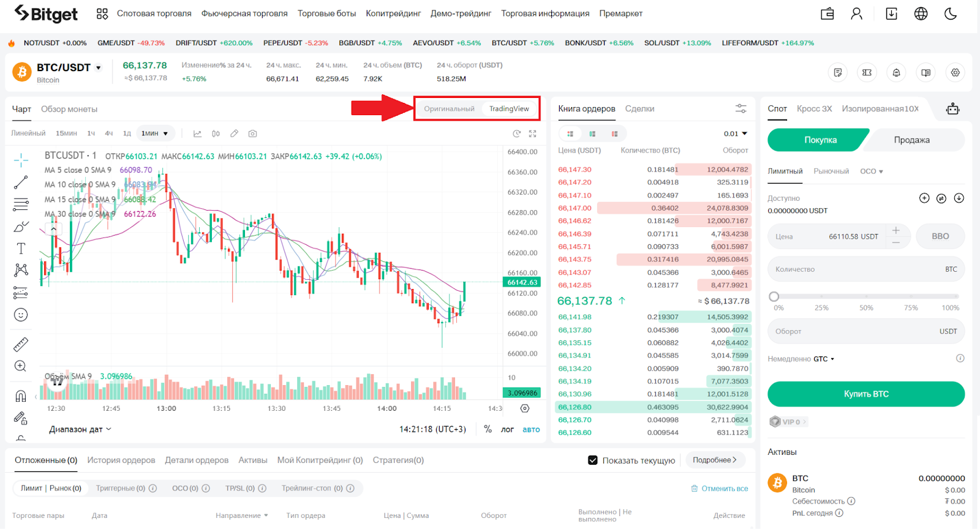Refresh the chart with the reload icon
Image resolution: width=980 pixels, height=529 pixels.
coord(517,133)
